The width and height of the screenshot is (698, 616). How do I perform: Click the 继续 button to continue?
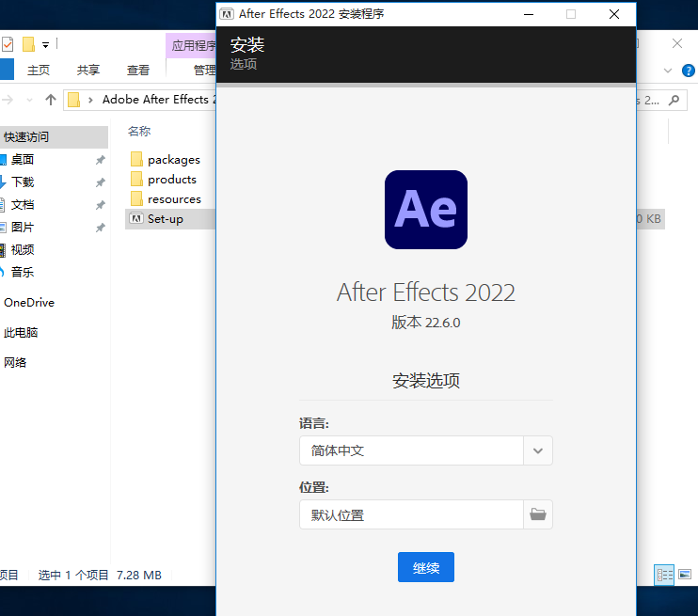425,567
